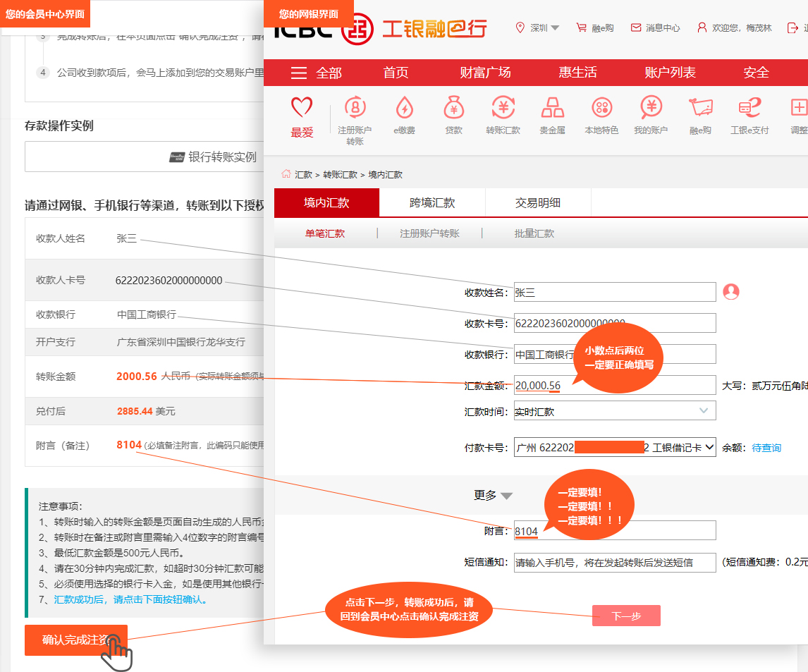Click the hamburger 全部 menu icon
The image size is (808, 672).
click(299, 73)
